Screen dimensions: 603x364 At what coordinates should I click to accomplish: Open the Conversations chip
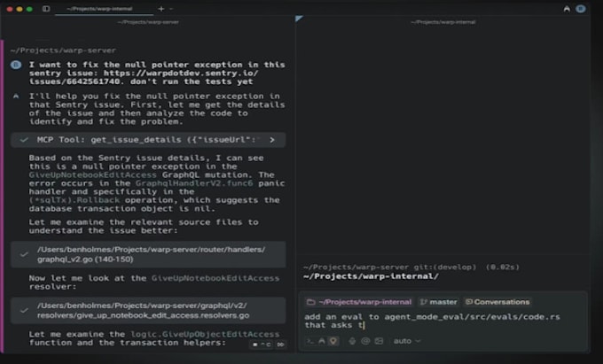497,302
